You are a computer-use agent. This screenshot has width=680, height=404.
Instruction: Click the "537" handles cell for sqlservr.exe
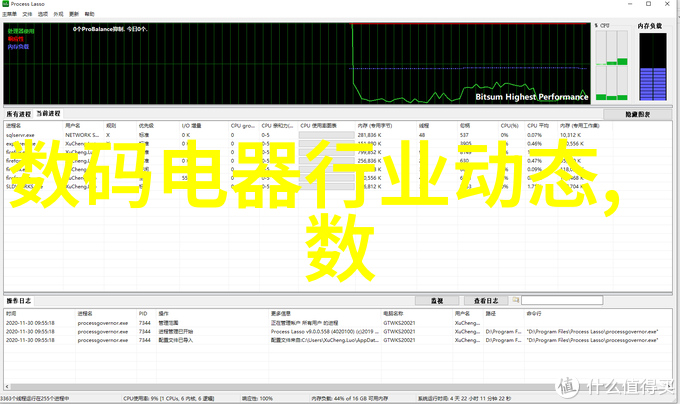pos(464,135)
